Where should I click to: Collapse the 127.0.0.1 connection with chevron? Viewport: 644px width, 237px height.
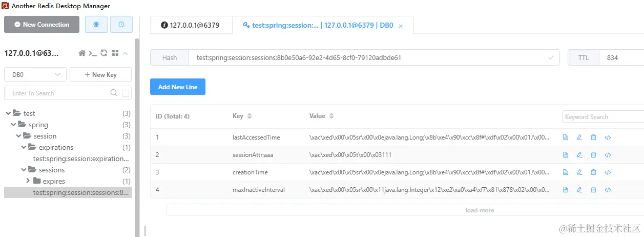(x=126, y=53)
